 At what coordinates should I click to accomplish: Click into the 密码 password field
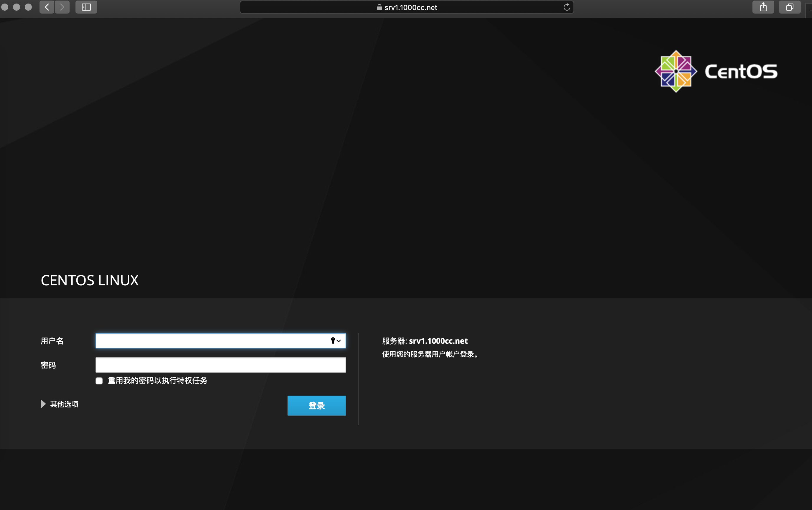point(221,365)
